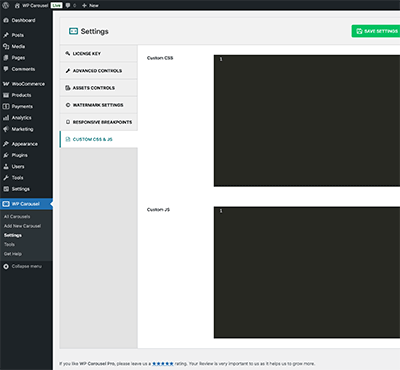Open Get Help submenu link

click(13, 254)
